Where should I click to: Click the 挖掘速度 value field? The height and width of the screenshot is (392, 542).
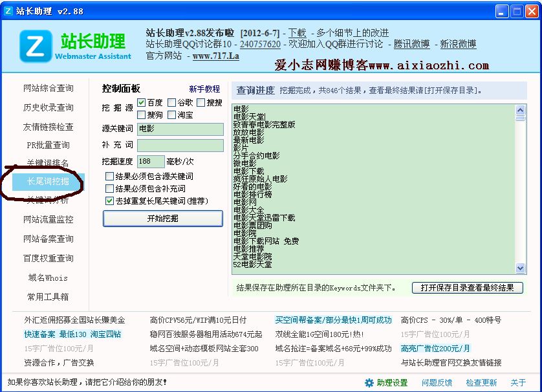151,162
